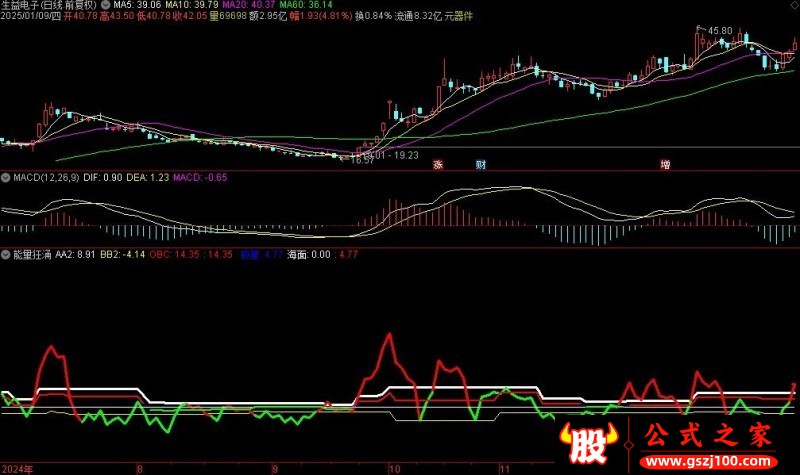Click the DEA: 1.23 value
The width and height of the screenshot is (800, 475).
(x=147, y=178)
